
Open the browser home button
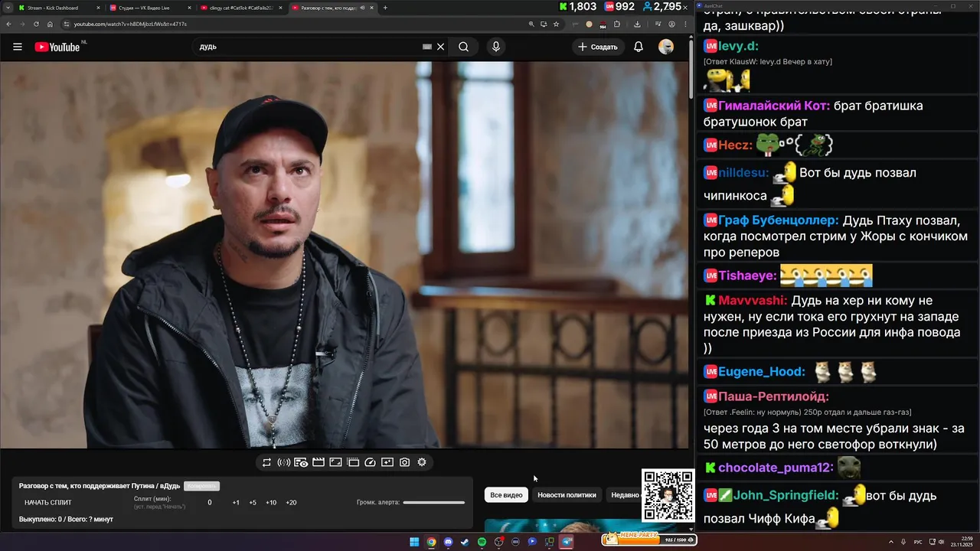tap(50, 24)
